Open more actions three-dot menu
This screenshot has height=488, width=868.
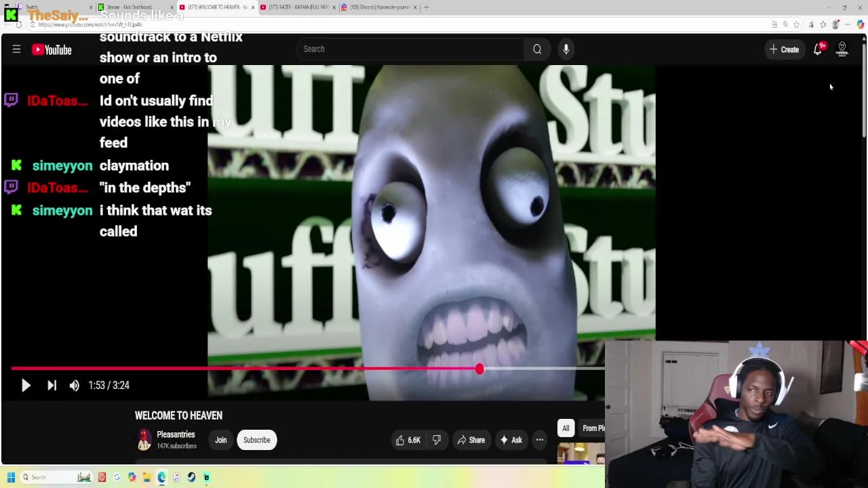click(540, 440)
